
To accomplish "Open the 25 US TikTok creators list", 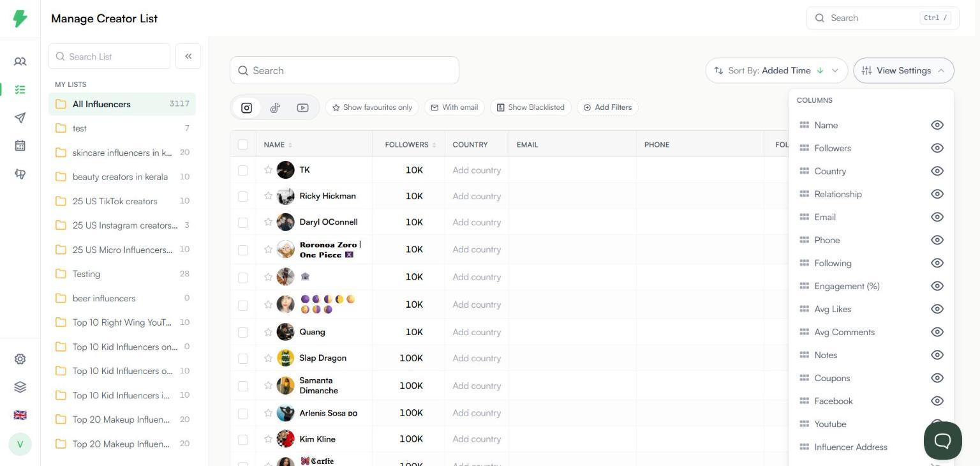I will 122,201.
